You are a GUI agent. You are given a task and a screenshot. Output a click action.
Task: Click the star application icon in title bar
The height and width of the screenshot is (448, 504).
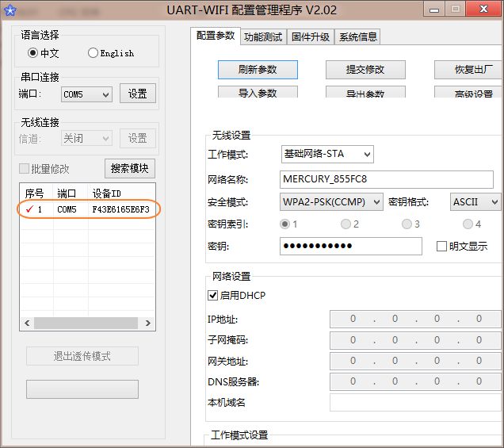[10, 10]
